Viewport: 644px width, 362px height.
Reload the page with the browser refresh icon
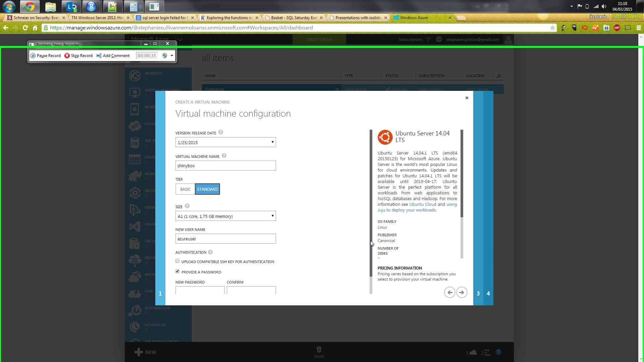pos(25,28)
